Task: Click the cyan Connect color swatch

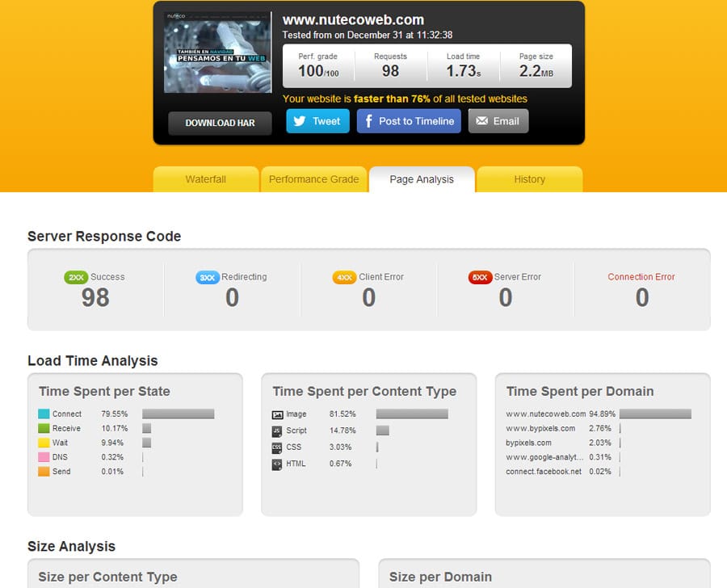Action: tap(44, 414)
